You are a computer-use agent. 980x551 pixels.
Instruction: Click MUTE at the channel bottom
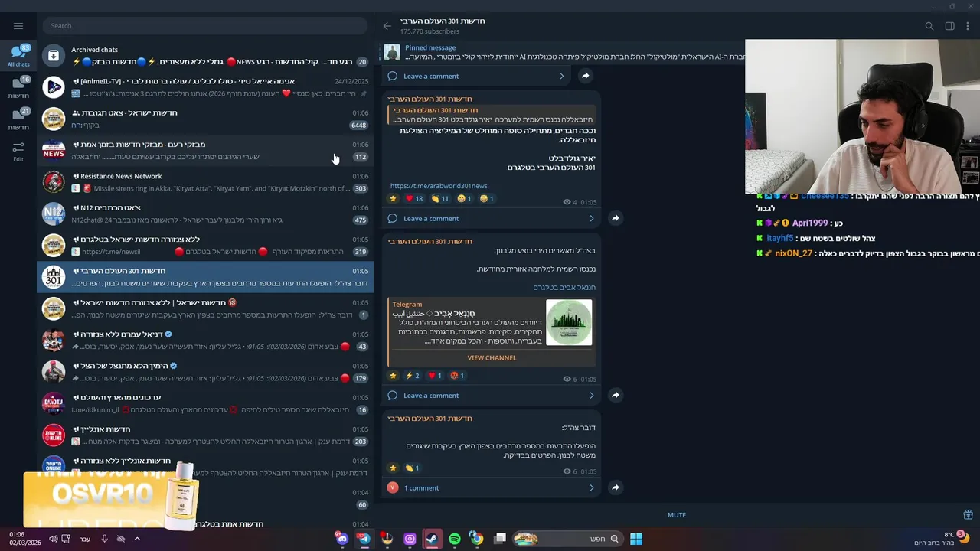click(677, 515)
